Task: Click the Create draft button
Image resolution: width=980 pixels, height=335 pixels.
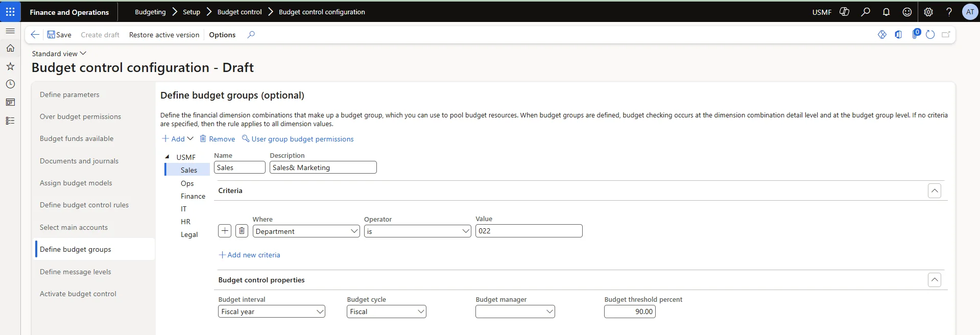Action: tap(100, 35)
